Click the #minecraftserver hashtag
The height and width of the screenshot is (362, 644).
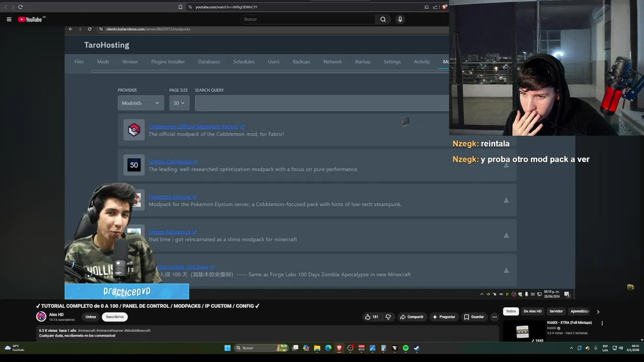coord(110,331)
